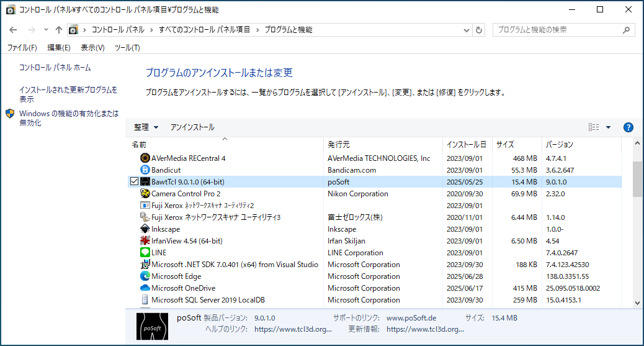Open help with the blue question mark icon
Viewport: 644px width, 346px height.
pos(628,127)
